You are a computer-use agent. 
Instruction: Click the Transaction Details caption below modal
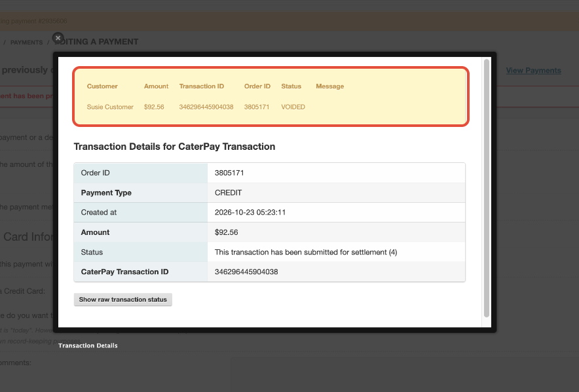point(88,346)
